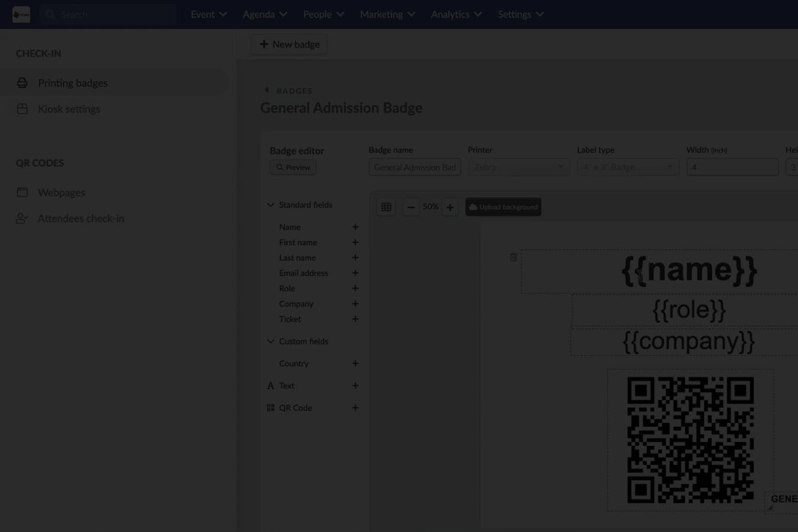Click the New badge button
798x532 pixels.
point(290,44)
